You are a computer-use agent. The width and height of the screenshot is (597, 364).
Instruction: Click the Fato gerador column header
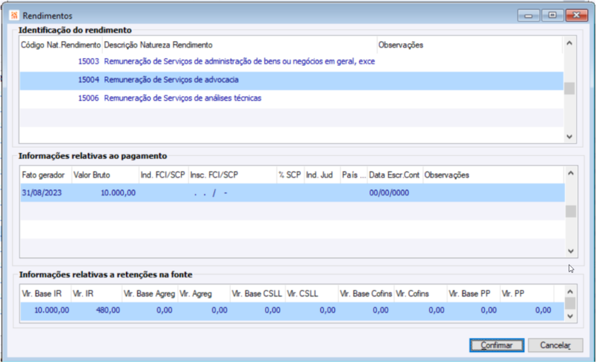[46, 175]
